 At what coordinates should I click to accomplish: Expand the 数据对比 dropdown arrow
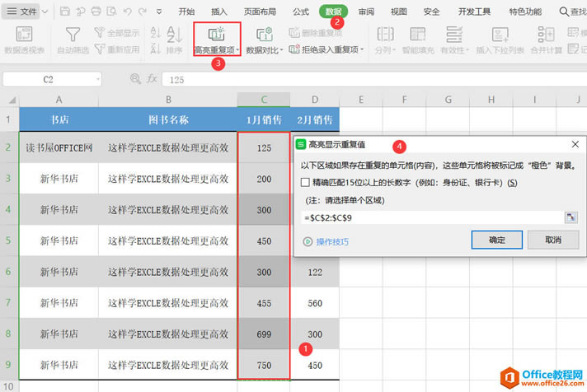click(281, 49)
